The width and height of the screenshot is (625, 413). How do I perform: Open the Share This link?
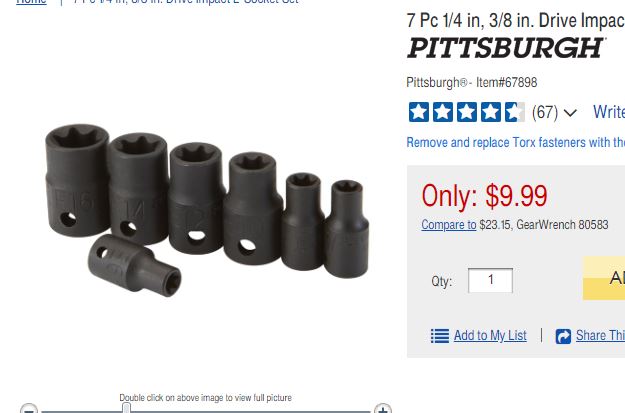tap(600, 336)
